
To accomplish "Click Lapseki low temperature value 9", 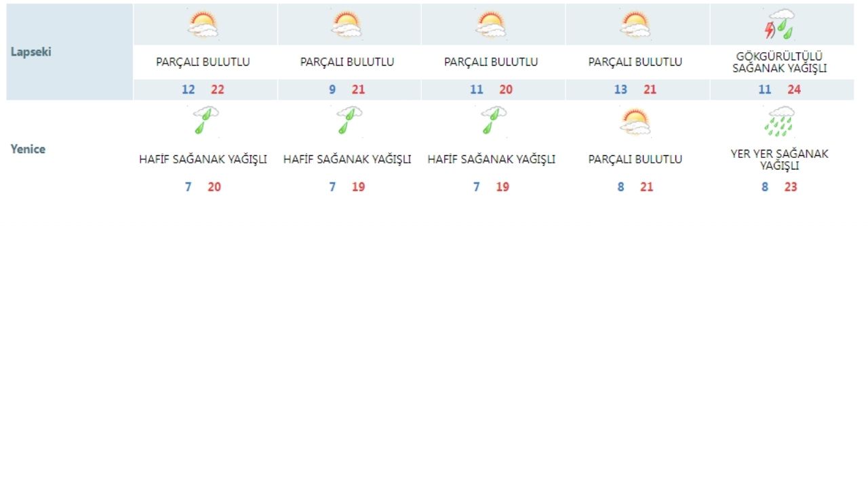I will [332, 89].
